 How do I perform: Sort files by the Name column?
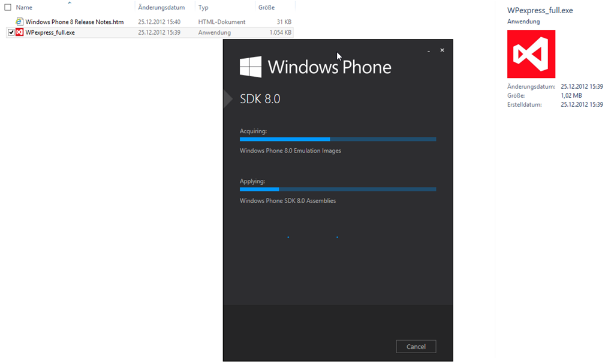[24, 7]
